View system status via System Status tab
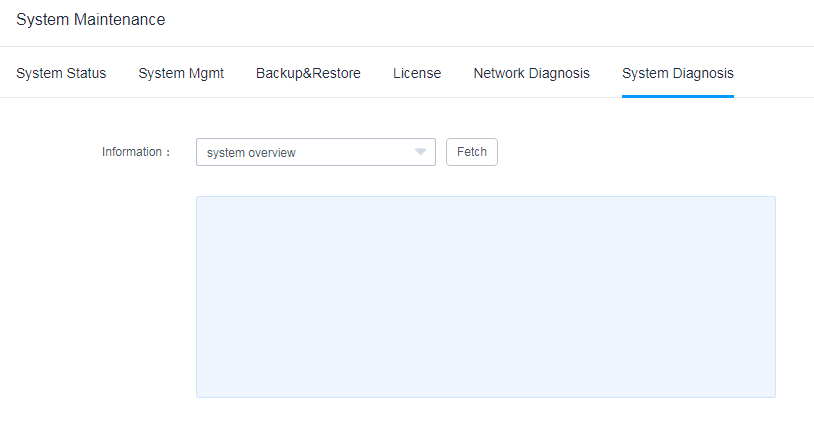This screenshot has width=814, height=431. [61, 73]
